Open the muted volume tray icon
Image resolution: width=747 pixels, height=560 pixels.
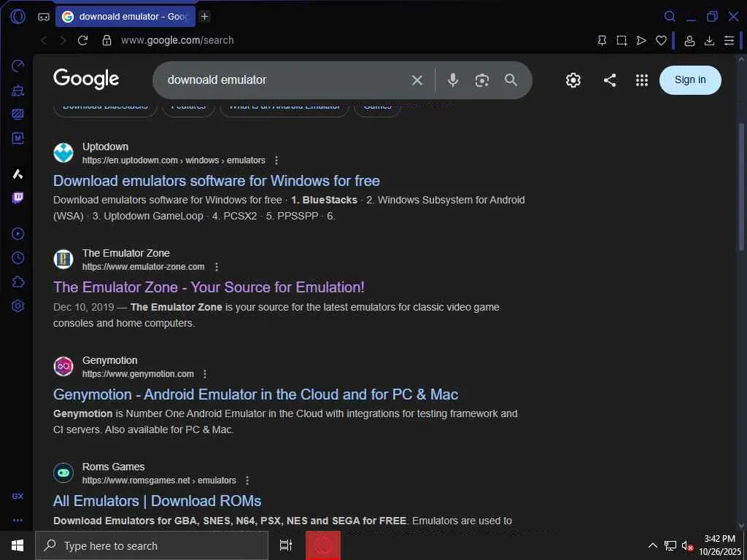pos(687,545)
